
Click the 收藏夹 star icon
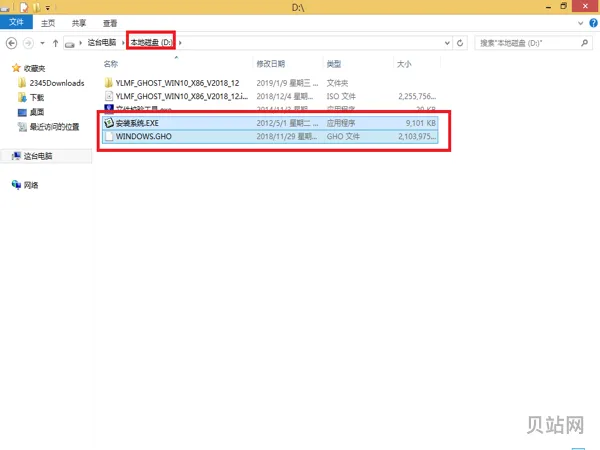[16, 68]
